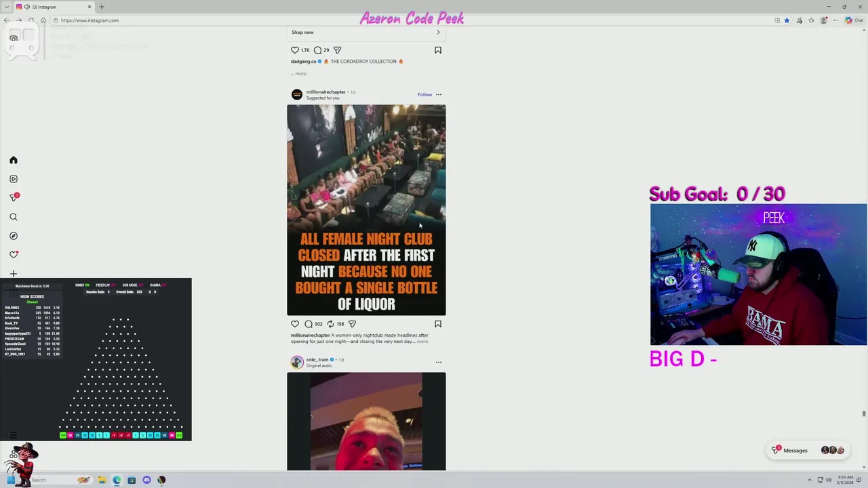
Task: Click the cole_train avatar
Action: click(x=297, y=362)
